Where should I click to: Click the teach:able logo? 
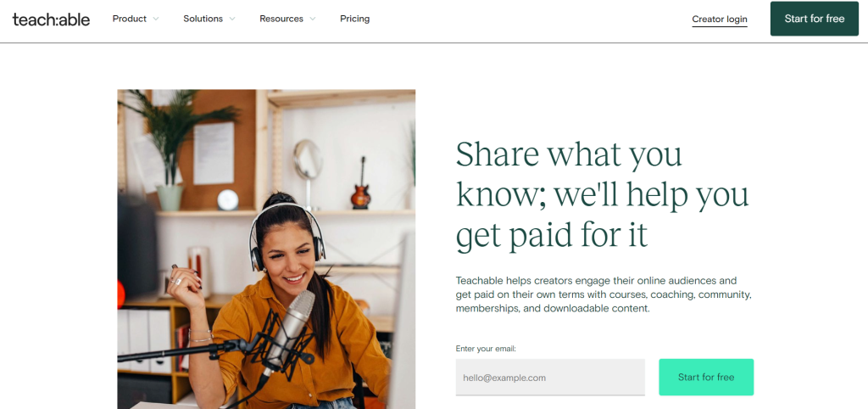click(x=51, y=20)
